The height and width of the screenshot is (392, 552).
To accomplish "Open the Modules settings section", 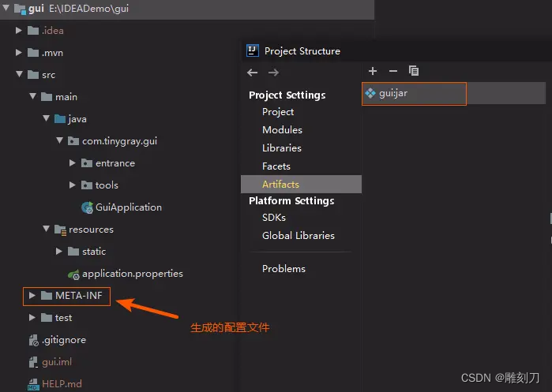I will click(283, 130).
